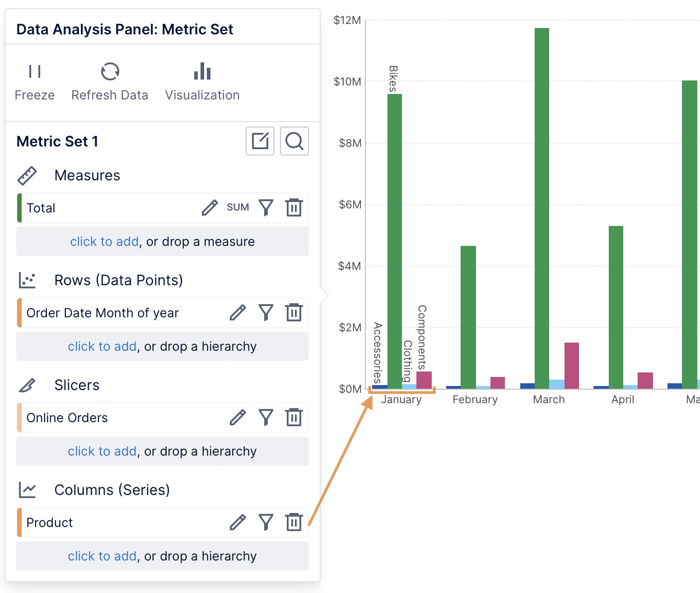Edit the Total measure with its pencil
The image size is (700, 593).
pyautogui.click(x=210, y=207)
